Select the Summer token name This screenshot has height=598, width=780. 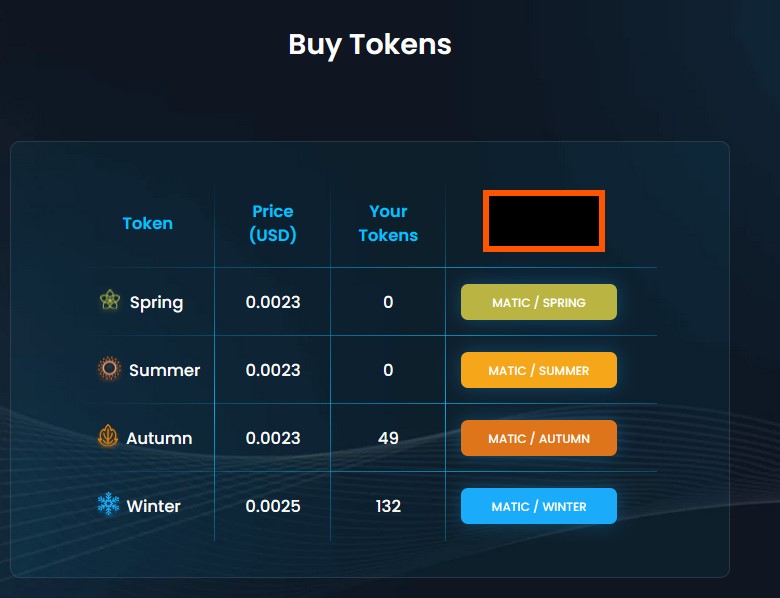[x=165, y=370]
